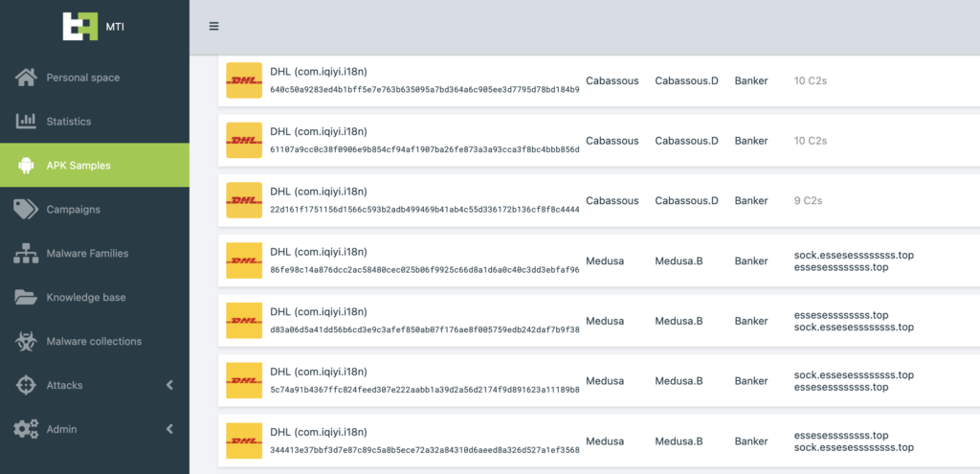
Task: Click hash 22d161f1751156d1566c593b2adb4994...
Action: pyautogui.click(x=425, y=210)
